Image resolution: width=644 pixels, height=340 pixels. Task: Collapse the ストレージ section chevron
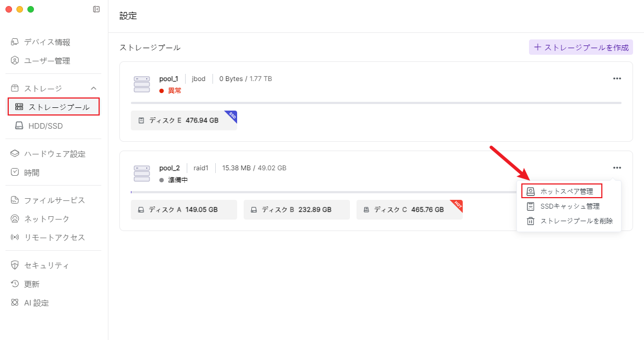[x=94, y=88]
